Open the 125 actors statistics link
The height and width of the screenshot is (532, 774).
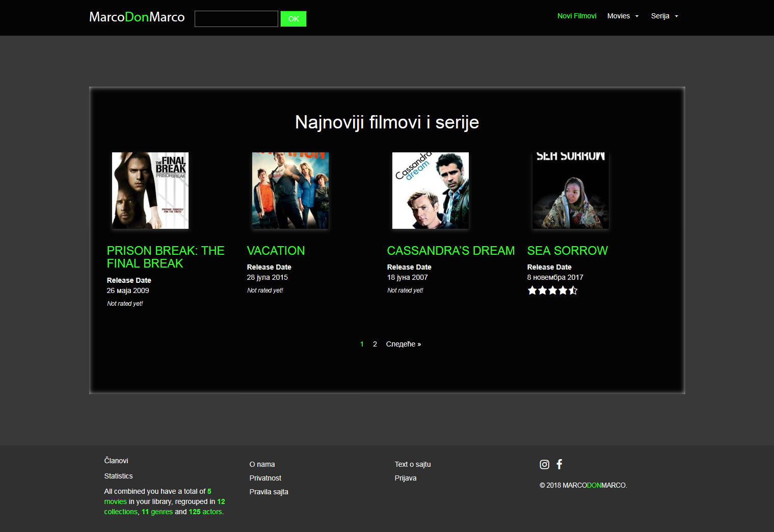click(205, 512)
